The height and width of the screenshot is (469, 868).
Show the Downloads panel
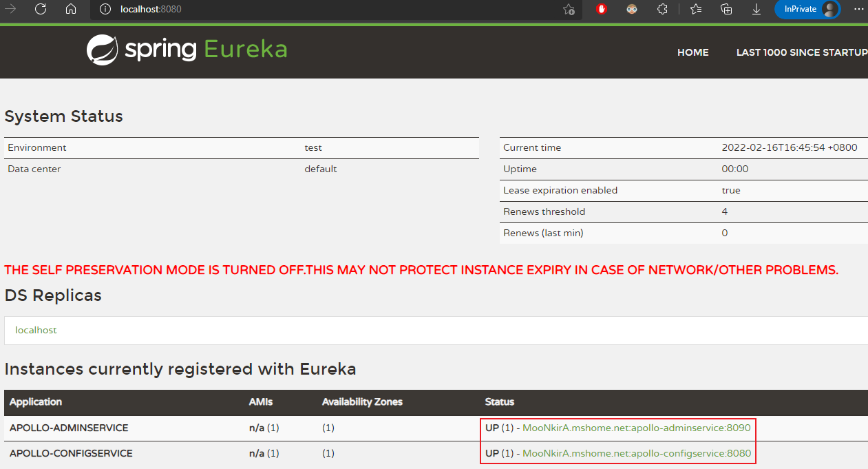[756, 10]
